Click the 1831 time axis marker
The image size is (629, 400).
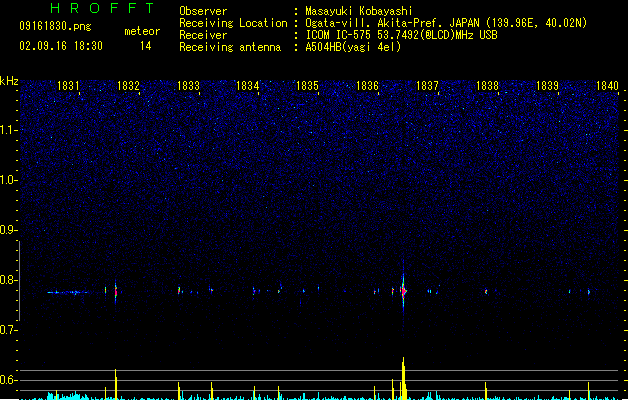coord(68,86)
